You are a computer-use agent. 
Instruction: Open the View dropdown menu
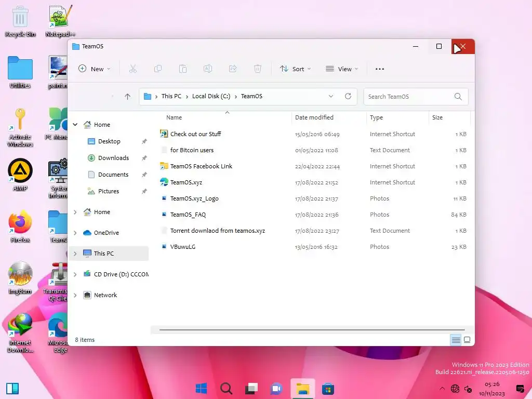pyautogui.click(x=342, y=69)
